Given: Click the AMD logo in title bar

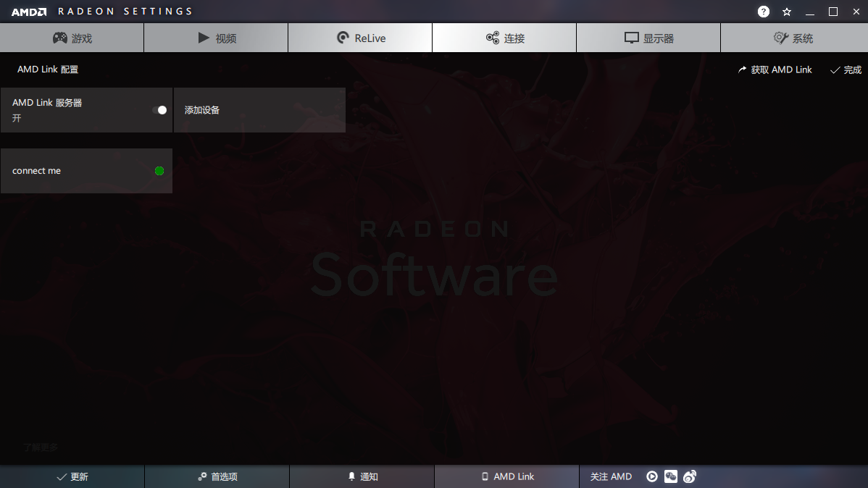Looking at the screenshot, I should point(29,12).
